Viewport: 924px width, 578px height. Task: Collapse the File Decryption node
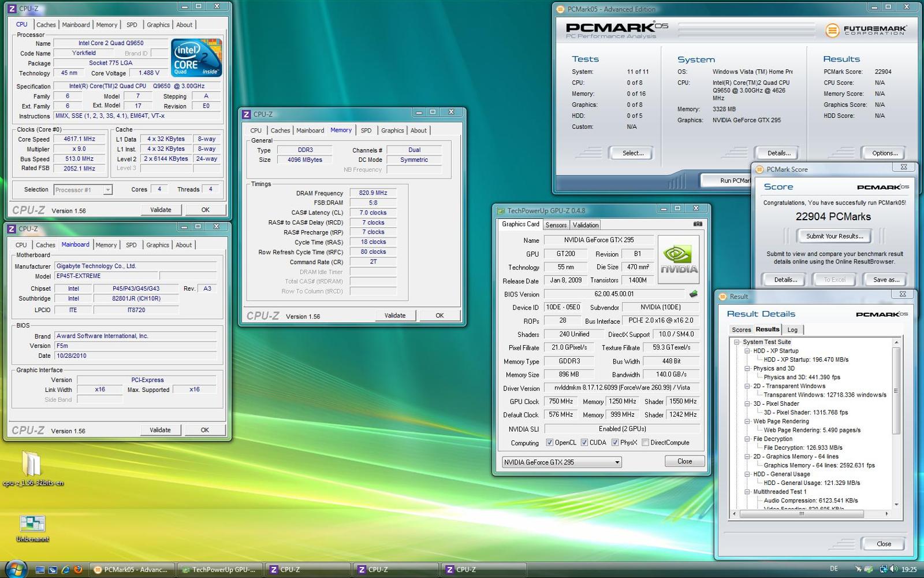click(747, 439)
